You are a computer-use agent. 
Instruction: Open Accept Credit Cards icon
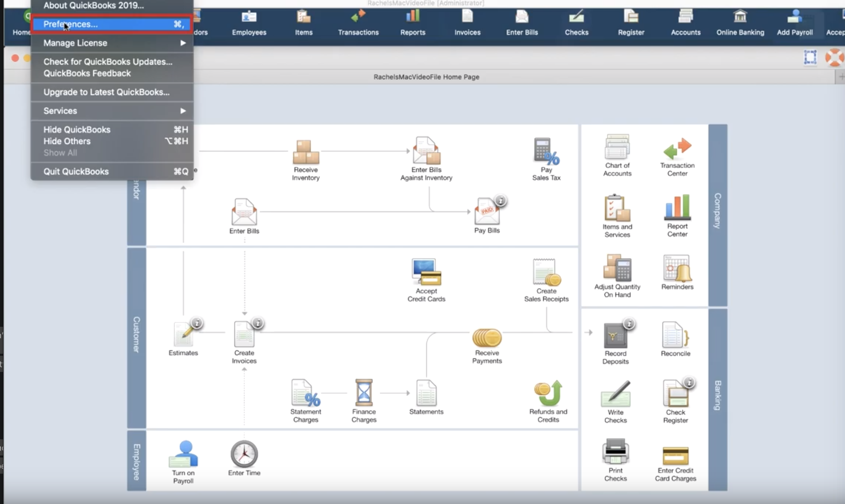coord(426,281)
